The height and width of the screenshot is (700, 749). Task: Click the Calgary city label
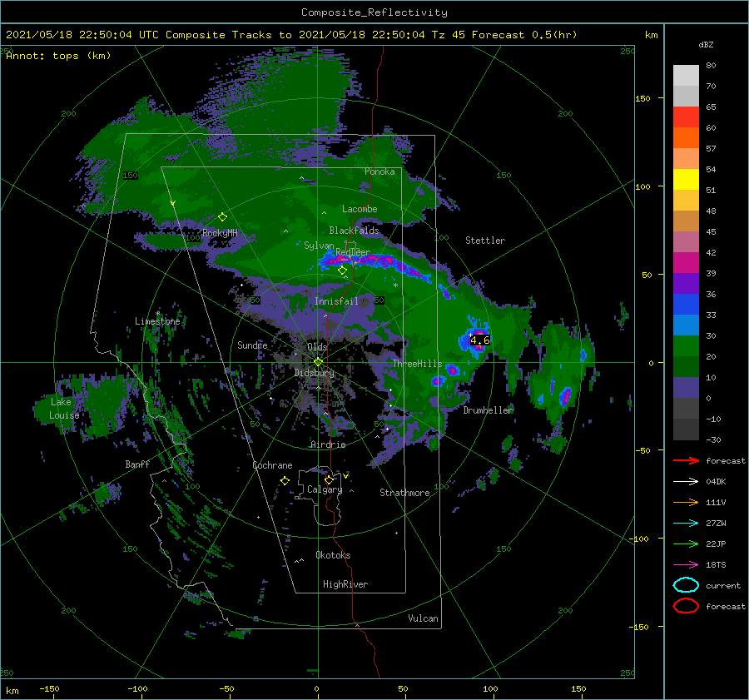pos(325,489)
